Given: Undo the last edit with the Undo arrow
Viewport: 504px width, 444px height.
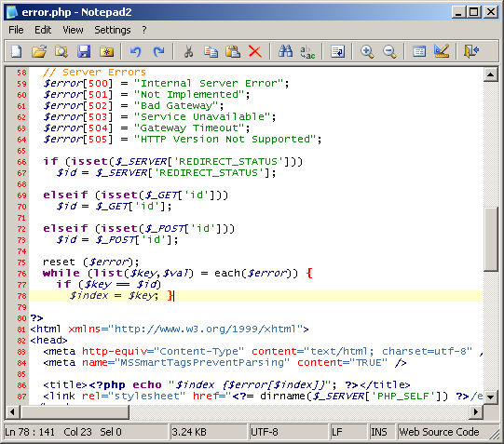Looking at the screenshot, I should tap(136, 51).
